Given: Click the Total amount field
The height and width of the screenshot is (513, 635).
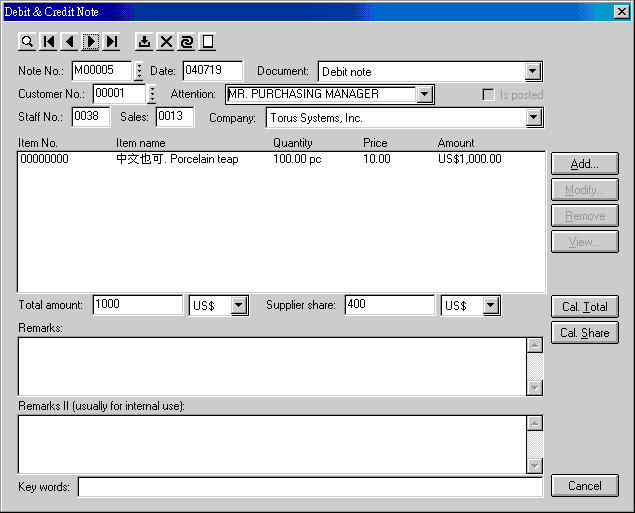Looking at the screenshot, I should (x=137, y=305).
